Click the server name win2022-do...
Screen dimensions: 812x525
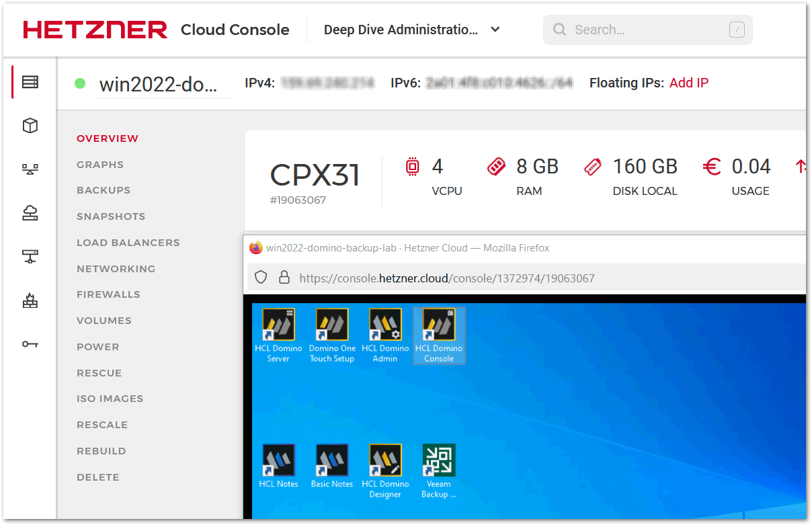click(159, 85)
